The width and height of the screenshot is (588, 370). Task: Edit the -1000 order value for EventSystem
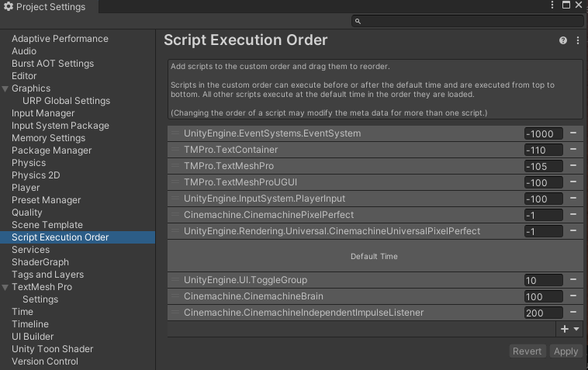tap(543, 134)
